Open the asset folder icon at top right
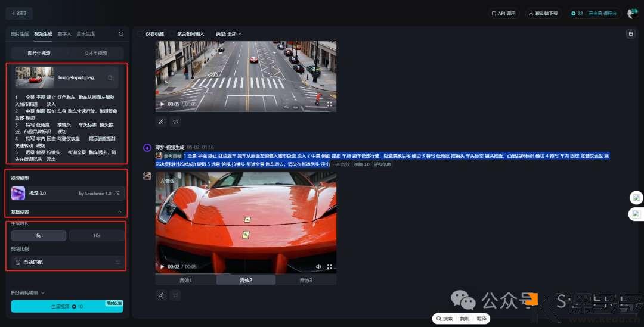This screenshot has height=327, width=644. [x=630, y=34]
